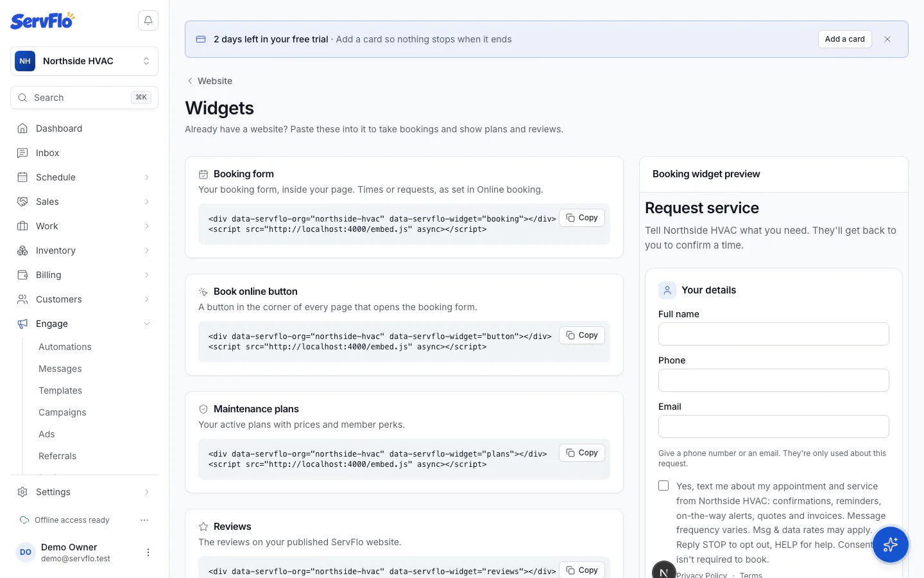
Task: Tick the text message consent checkbox
Action: coord(663,486)
